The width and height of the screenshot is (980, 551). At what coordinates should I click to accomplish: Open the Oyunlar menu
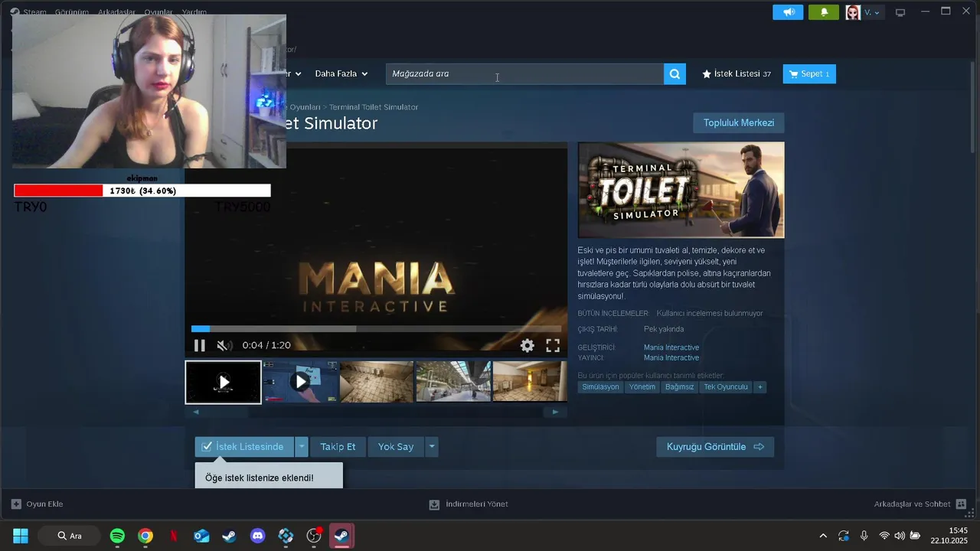(158, 12)
